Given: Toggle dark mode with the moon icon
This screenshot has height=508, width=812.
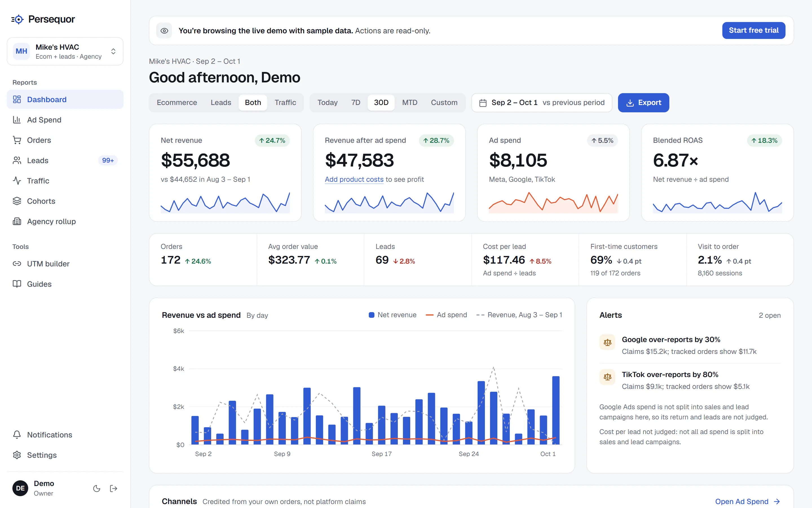Looking at the screenshot, I should pyautogui.click(x=97, y=489).
